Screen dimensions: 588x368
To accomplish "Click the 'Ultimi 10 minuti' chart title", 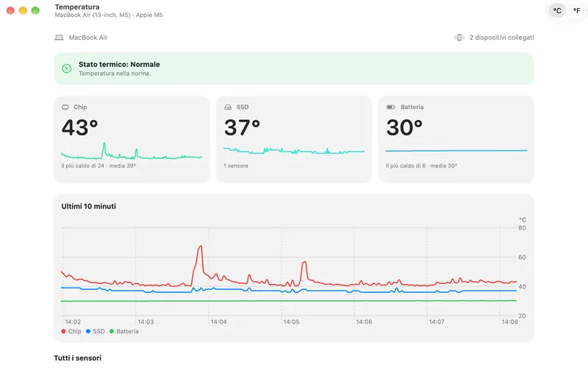I will tap(88, 206).
